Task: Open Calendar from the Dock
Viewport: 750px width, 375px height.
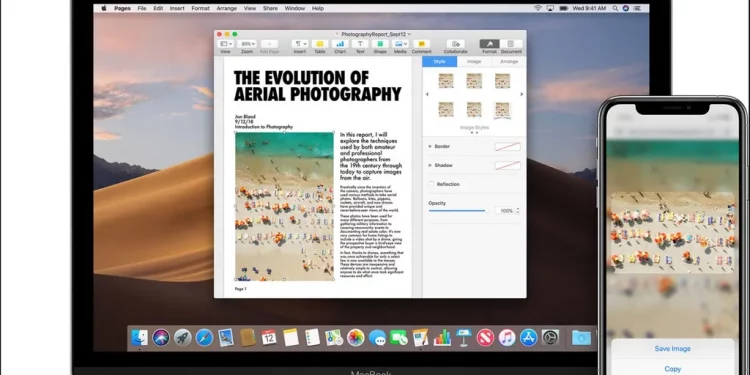Action: (269, 338)
